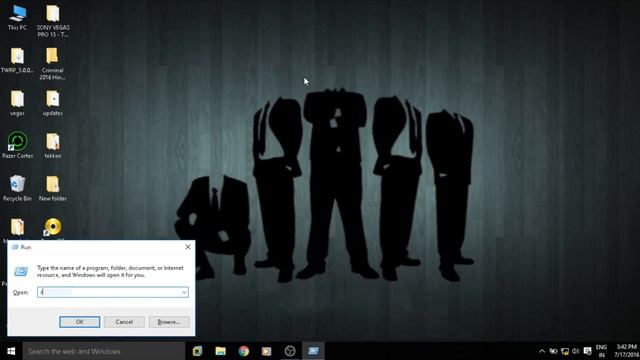Select the folder icon beside the gold disc shortcut
Viewport: 640px width, 360px height.
point(17,227)
